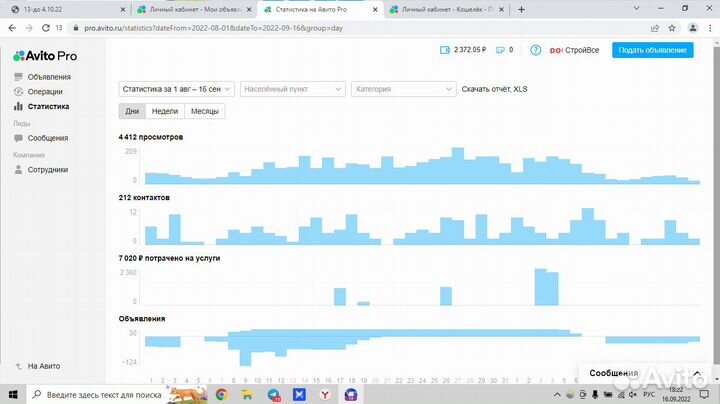Open Объявления from the sidebar

click(49, 77)
